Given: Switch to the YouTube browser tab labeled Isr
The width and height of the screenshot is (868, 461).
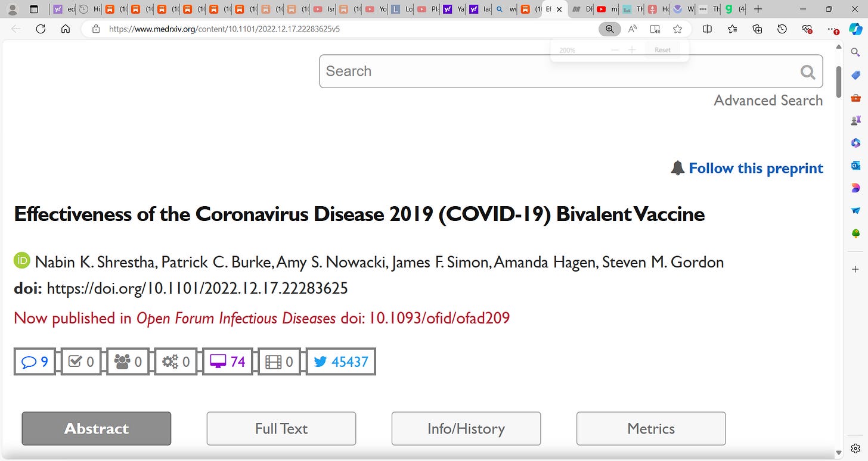Looking at the screenshot, I should 324,9.
